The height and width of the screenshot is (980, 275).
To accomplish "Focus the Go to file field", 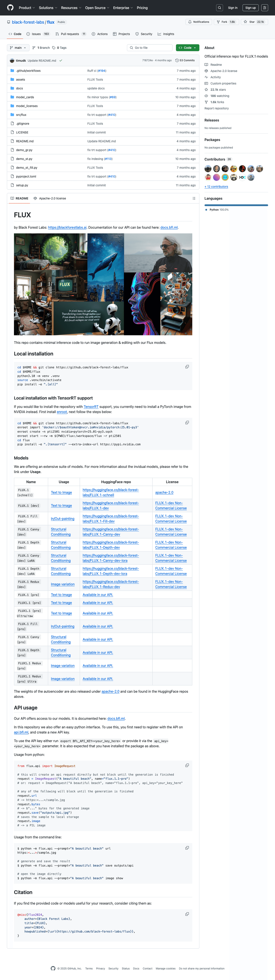I will coord(150,48).
